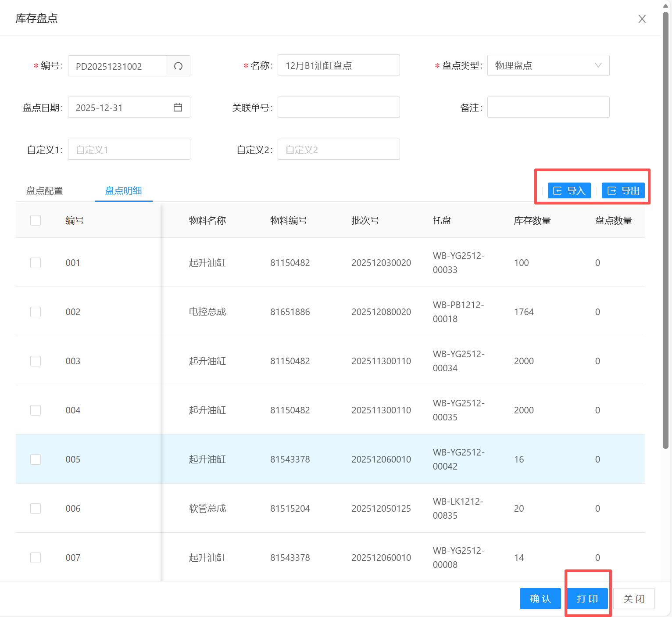Tick the checkbox for row 003
This screenshot has height=617, width=672.
[36, 361]
